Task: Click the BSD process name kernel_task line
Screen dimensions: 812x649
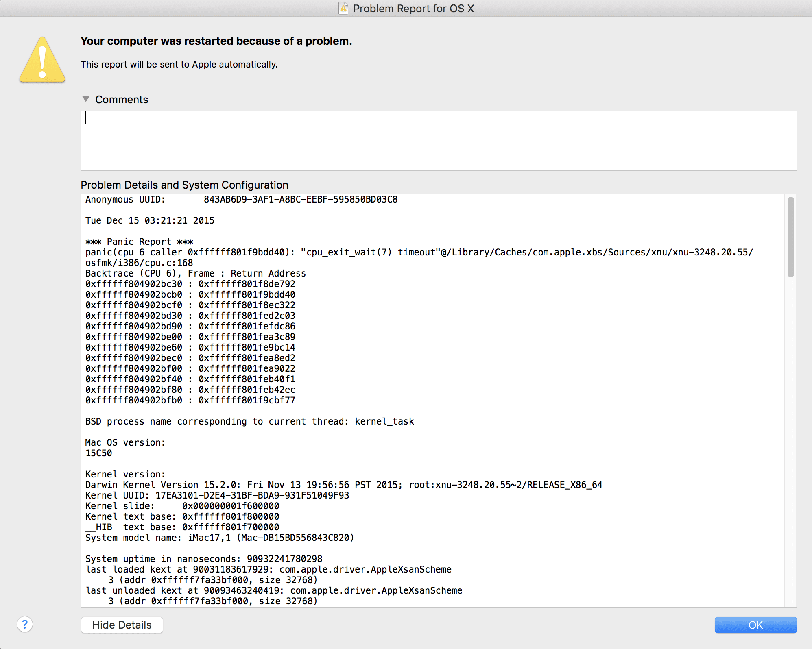Action: [250, 421]
